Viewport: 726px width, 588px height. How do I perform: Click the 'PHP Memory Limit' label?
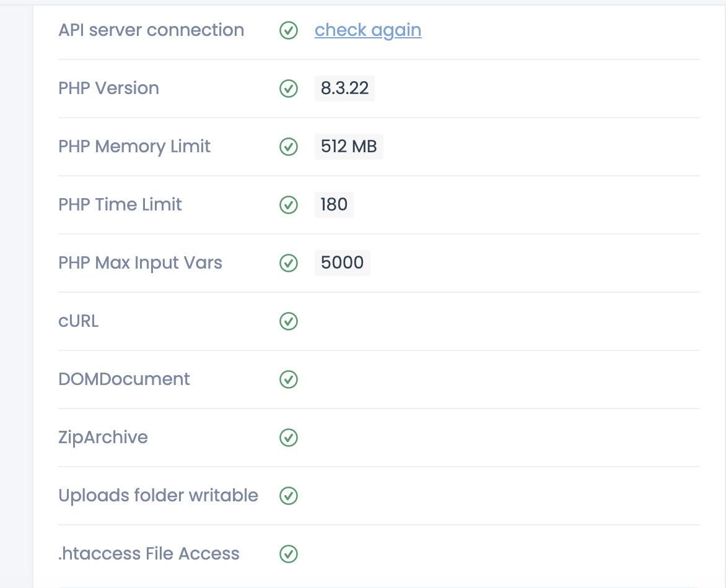point(134,147)
